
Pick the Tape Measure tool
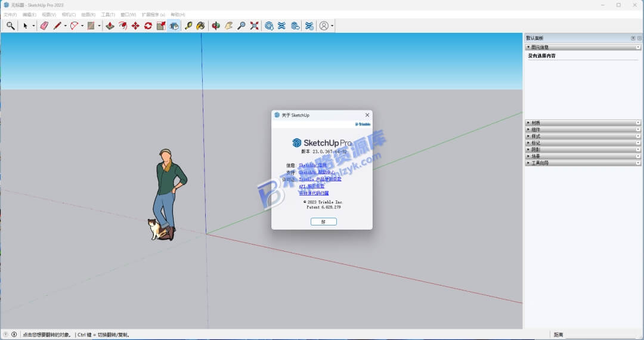188,26
